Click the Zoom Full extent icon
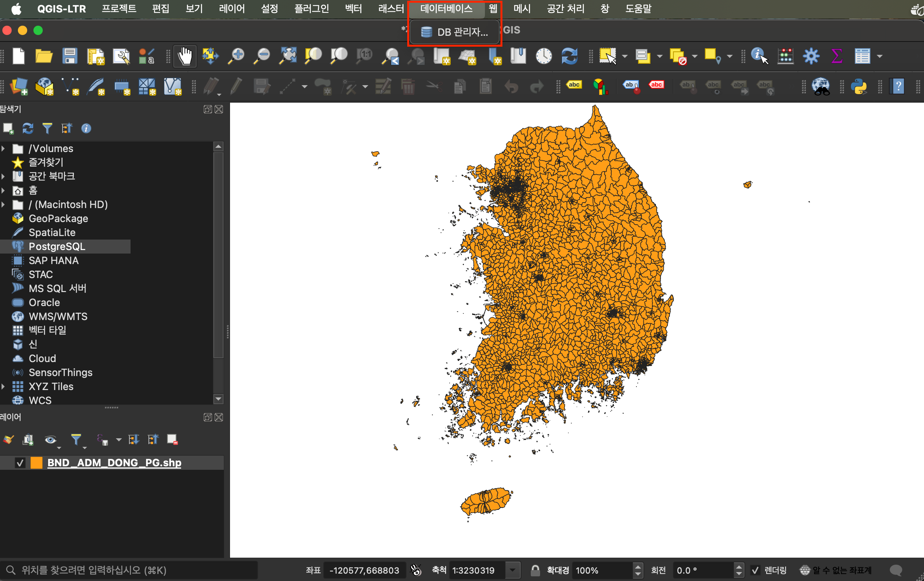This screenshot has width=924, height=581. click(x=288, y=56)
